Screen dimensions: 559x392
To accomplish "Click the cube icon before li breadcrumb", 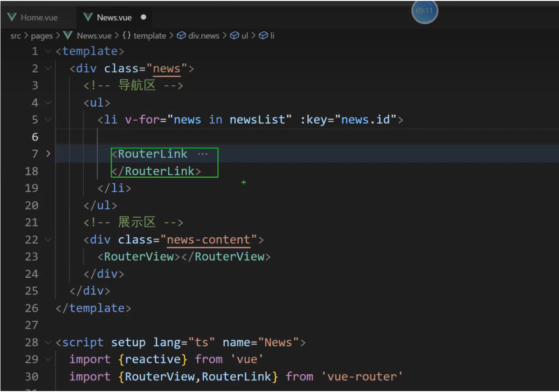I will [263, 35].
